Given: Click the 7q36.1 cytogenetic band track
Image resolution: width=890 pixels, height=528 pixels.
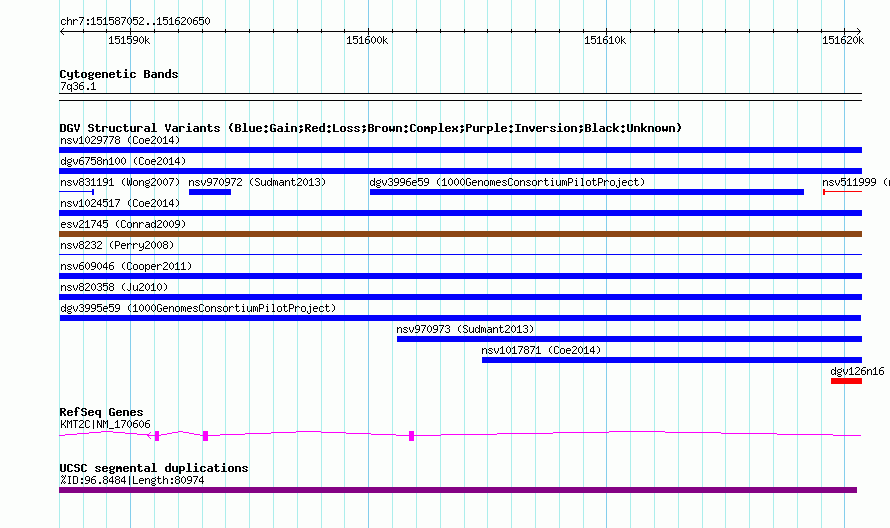Looking at the screenshot, I should coord(460,97).
